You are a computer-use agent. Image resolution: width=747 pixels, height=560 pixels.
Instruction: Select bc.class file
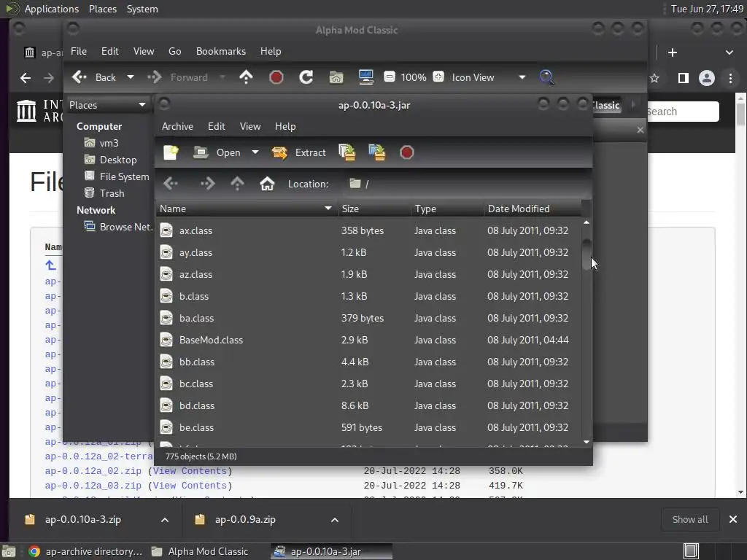pos(368,384)
